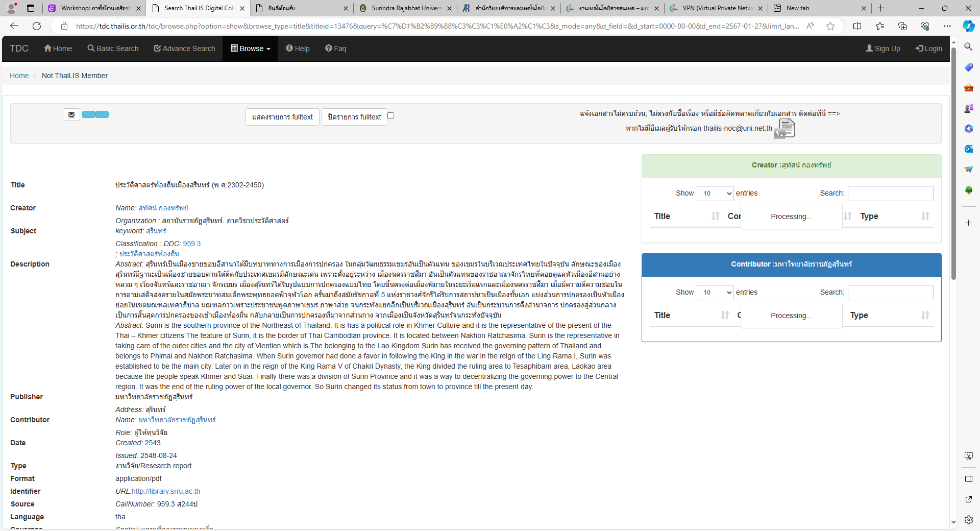Click the DDC 959.3 classification link
Screen dimensions: 980x531
pos(192,244)
